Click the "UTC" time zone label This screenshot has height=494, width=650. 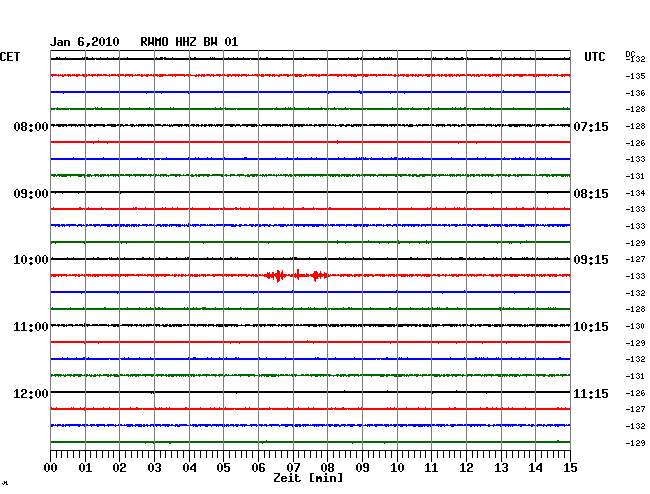tap(595, 57)
